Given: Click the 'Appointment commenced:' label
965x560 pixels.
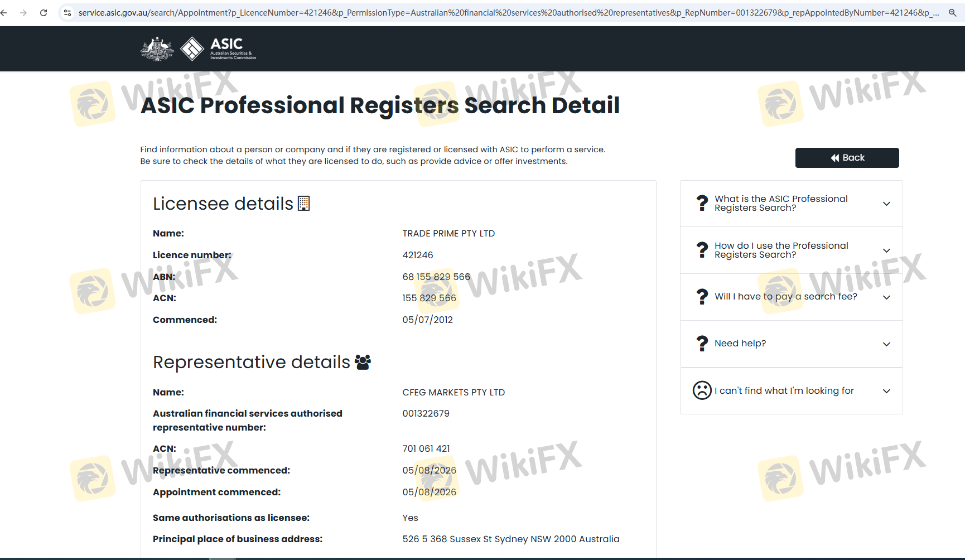Looking at the screenshot, I should 216,492.
